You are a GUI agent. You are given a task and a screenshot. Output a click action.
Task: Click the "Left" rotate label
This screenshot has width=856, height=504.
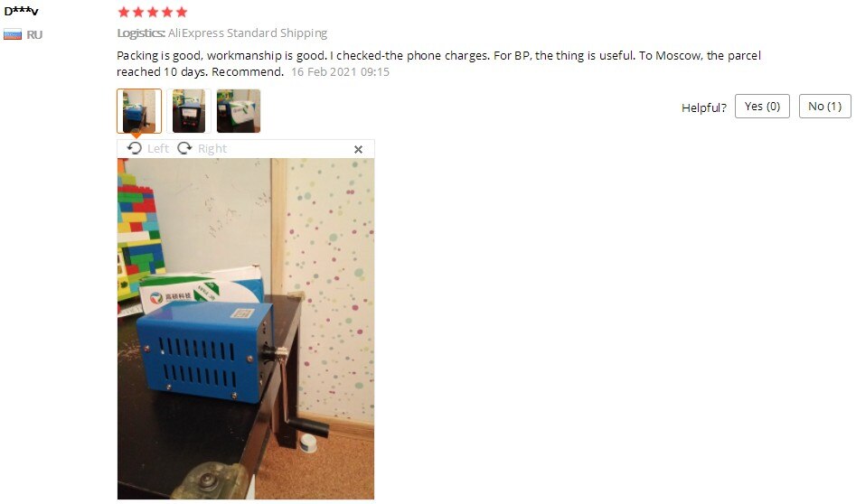158,149
